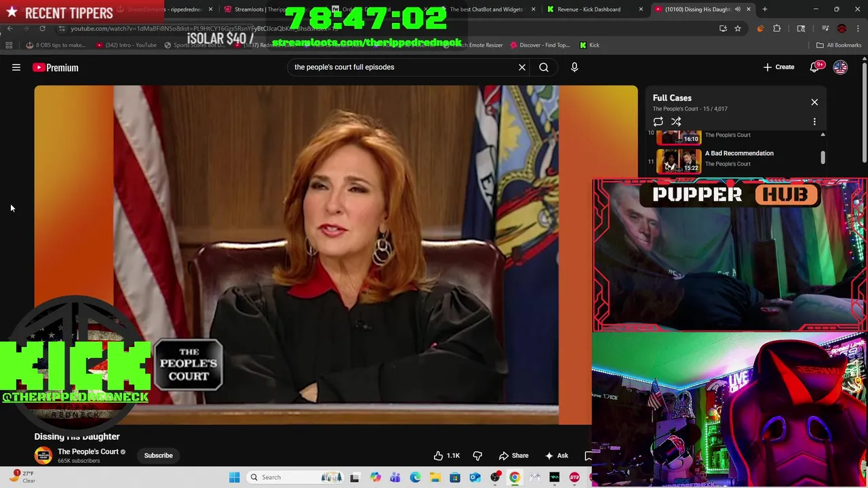Clear the YouTube search query
The width and height of the screenshot is (868, 488).
522,67
